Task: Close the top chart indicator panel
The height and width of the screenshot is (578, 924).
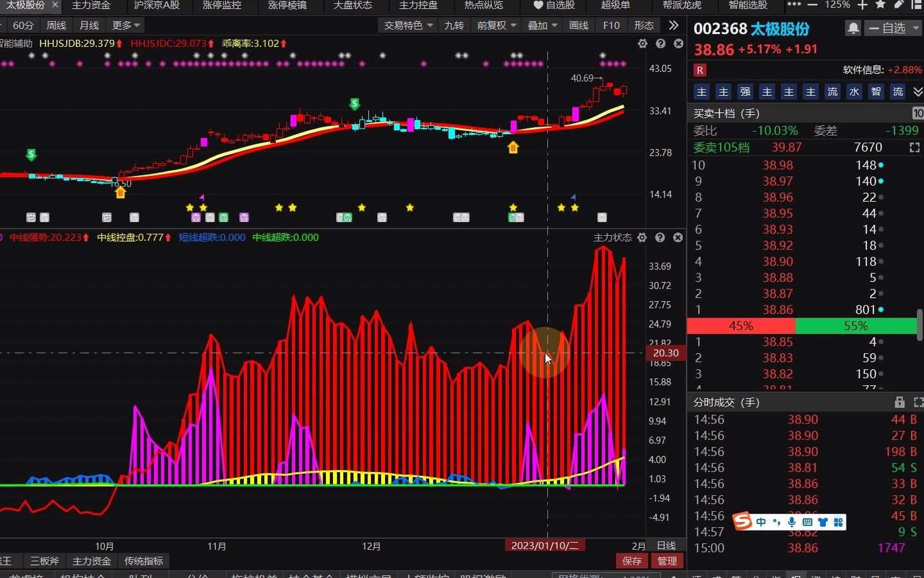Action: point(678,44)
